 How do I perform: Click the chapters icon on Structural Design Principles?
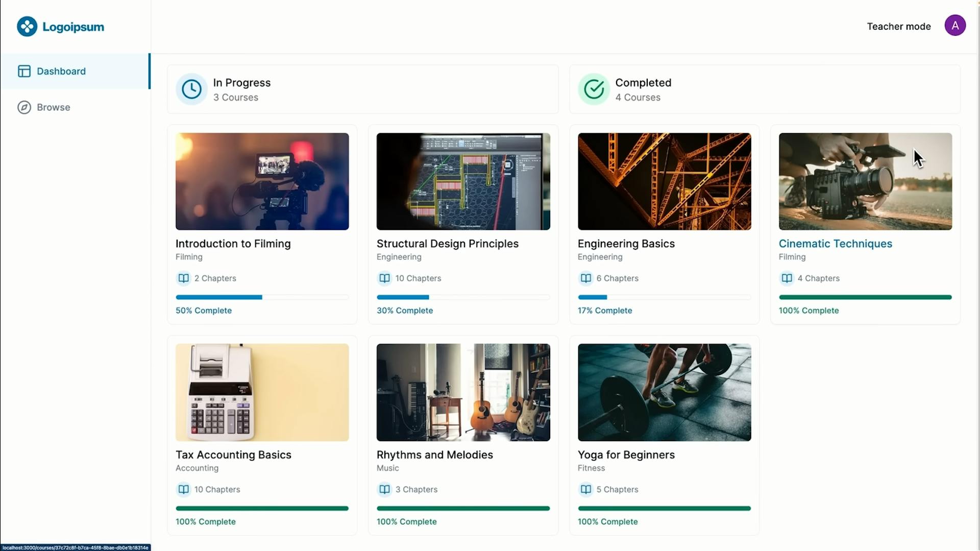384,278
